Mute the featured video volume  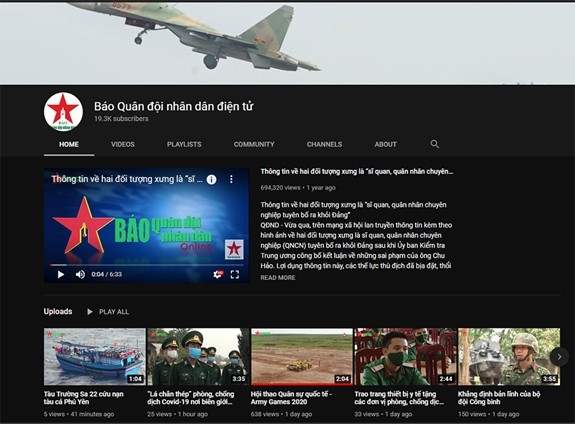pos(80,274)
